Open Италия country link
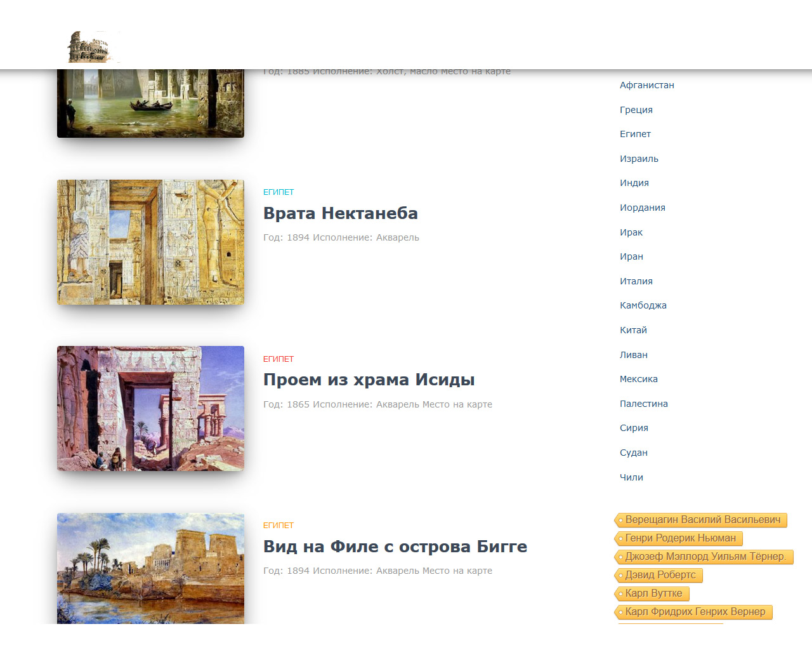 (636, 281)
